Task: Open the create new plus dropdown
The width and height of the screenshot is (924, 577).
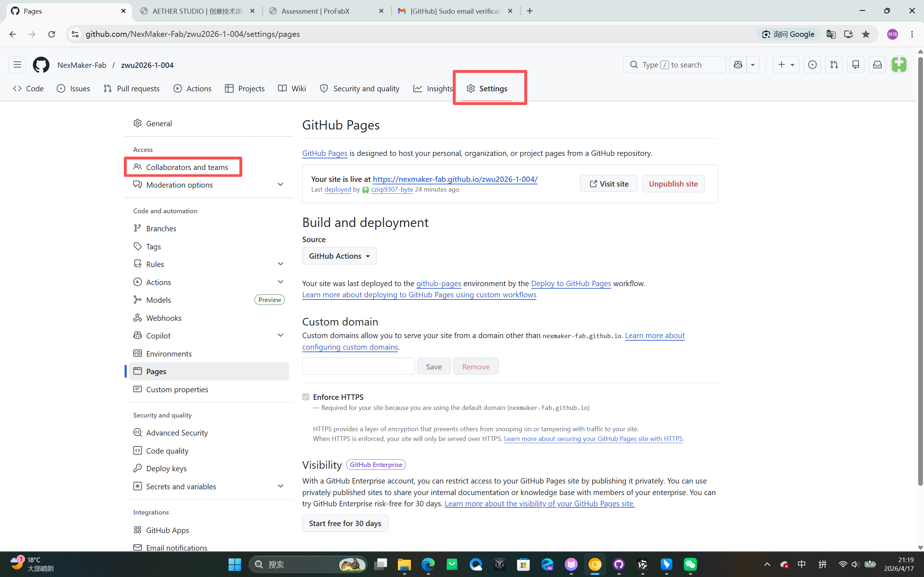Action: 786,65
